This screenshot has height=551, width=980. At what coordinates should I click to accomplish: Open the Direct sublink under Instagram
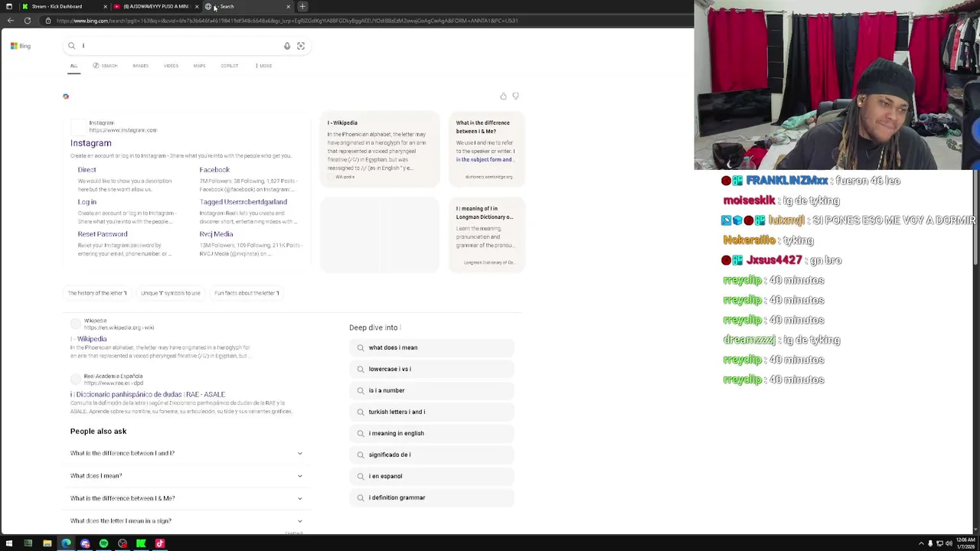point(87,170)
